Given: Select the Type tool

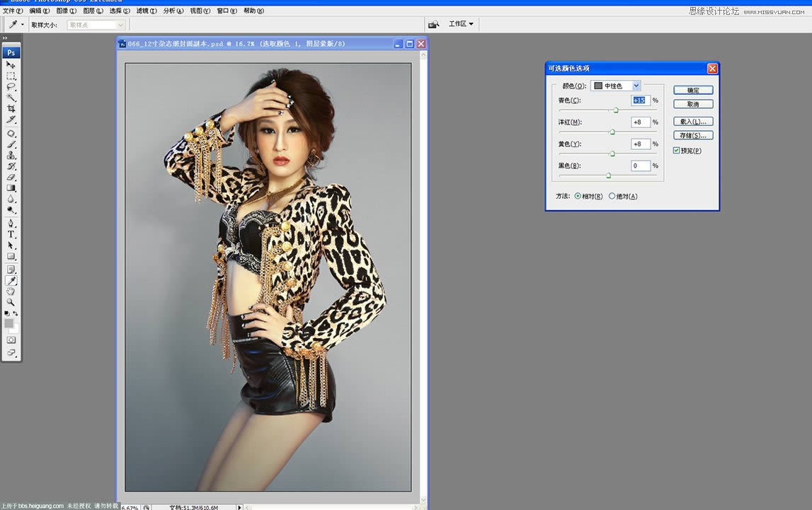Looking at the screenshot, I should 11,234.
